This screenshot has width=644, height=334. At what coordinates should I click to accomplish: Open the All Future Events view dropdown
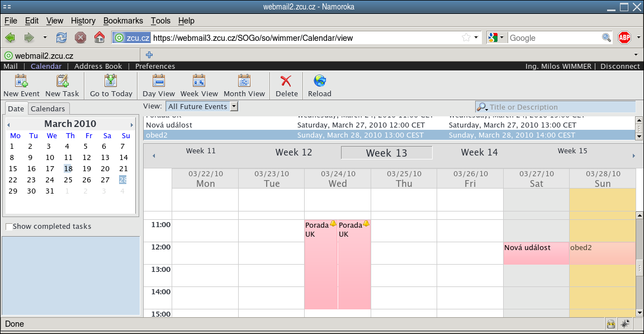click(x=202, y=106)
